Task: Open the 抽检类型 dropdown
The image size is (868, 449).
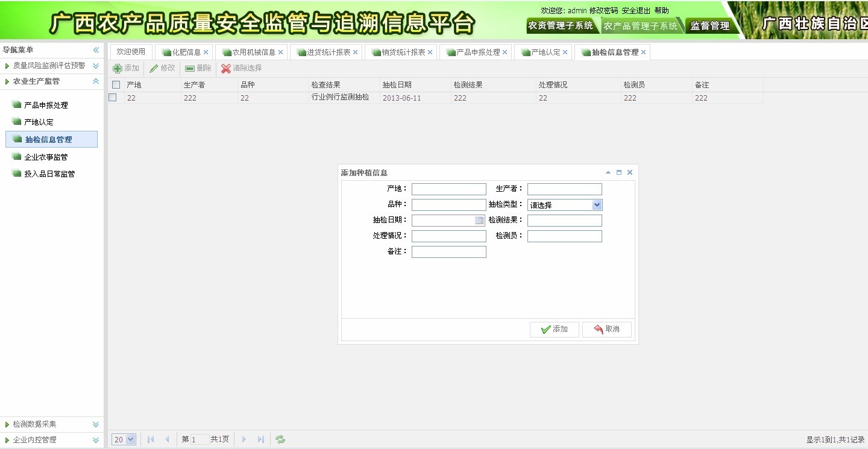Action: pyautogui.click(x=597, y=205)
